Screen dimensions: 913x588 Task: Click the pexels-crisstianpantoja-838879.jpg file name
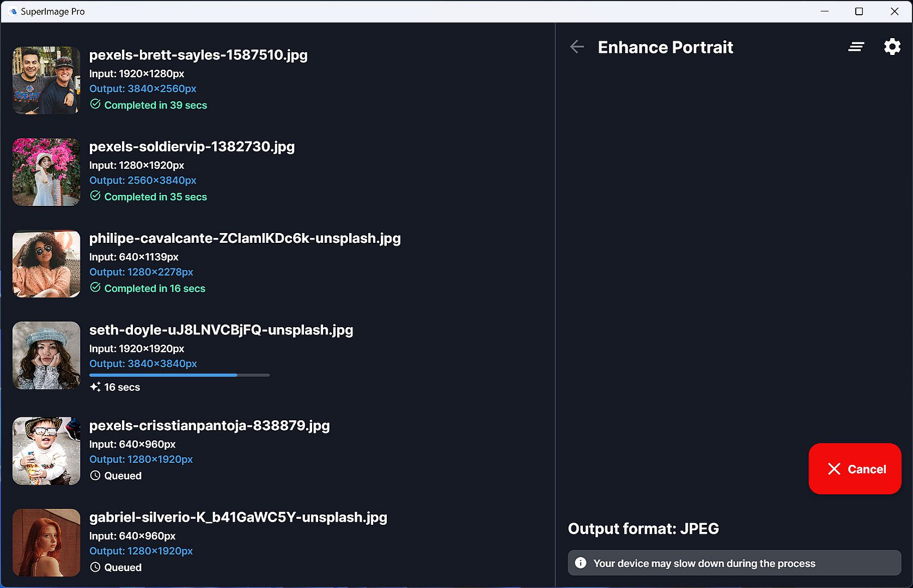(209, 425)
